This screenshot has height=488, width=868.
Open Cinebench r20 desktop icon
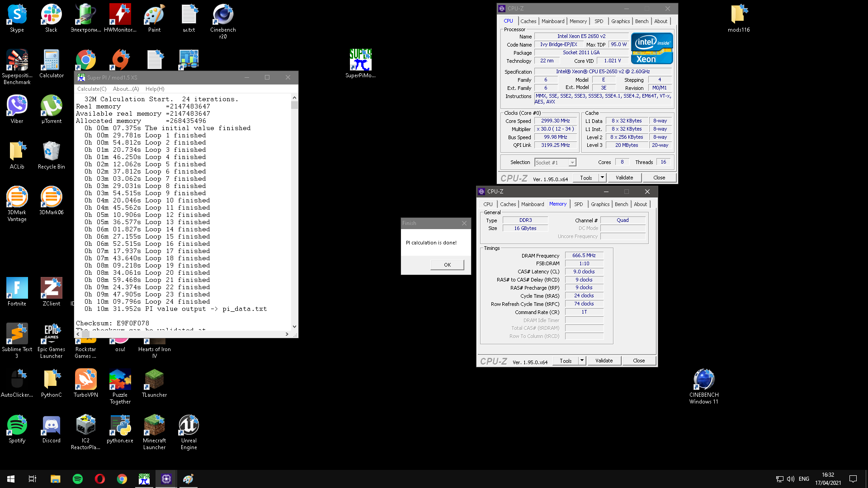point(223,21)
